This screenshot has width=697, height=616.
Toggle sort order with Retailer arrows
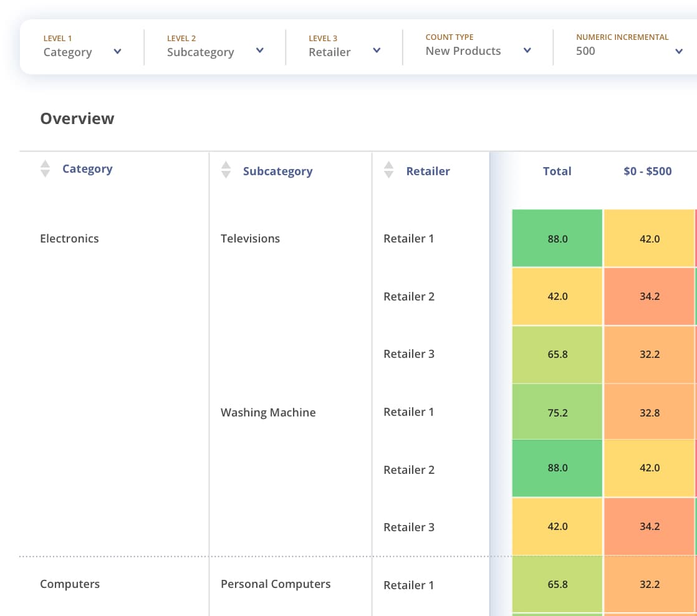tap(388, 170)
